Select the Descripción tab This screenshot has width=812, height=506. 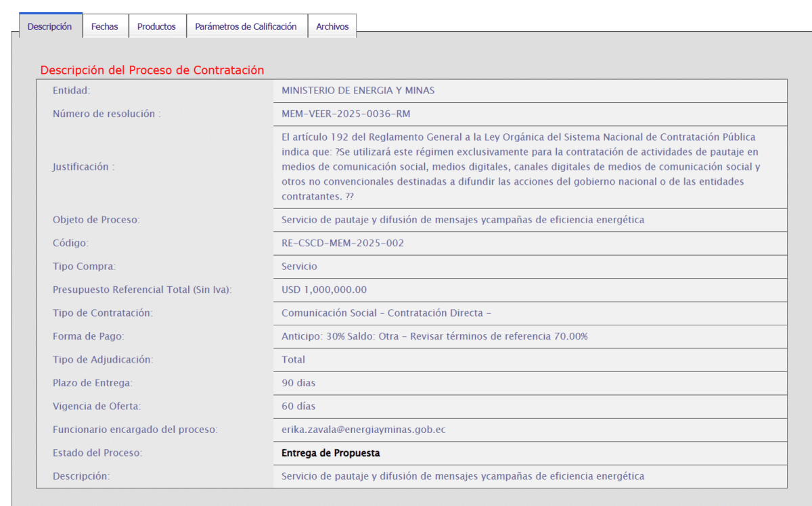point(50,26)
